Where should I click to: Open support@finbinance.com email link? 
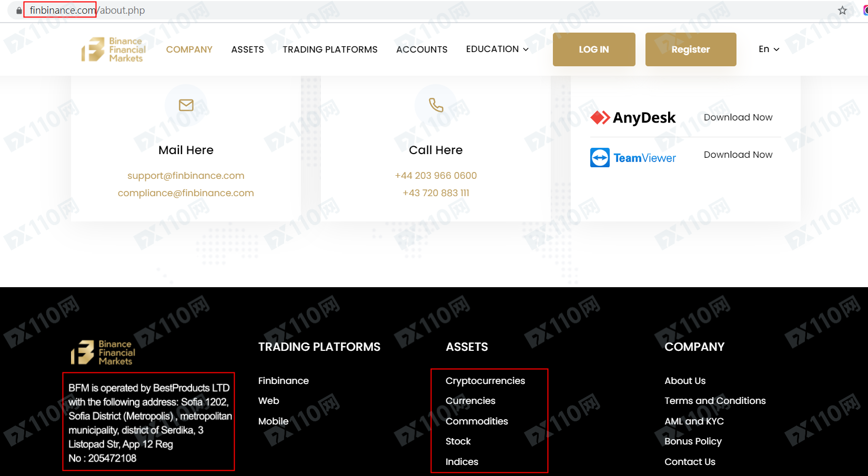click(x=186, y=176)
